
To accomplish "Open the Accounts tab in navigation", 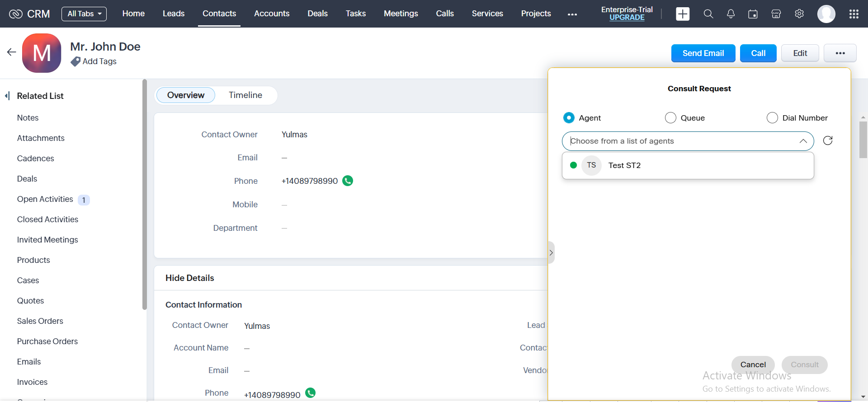I will pyautogui.click(x=271, y=14).
